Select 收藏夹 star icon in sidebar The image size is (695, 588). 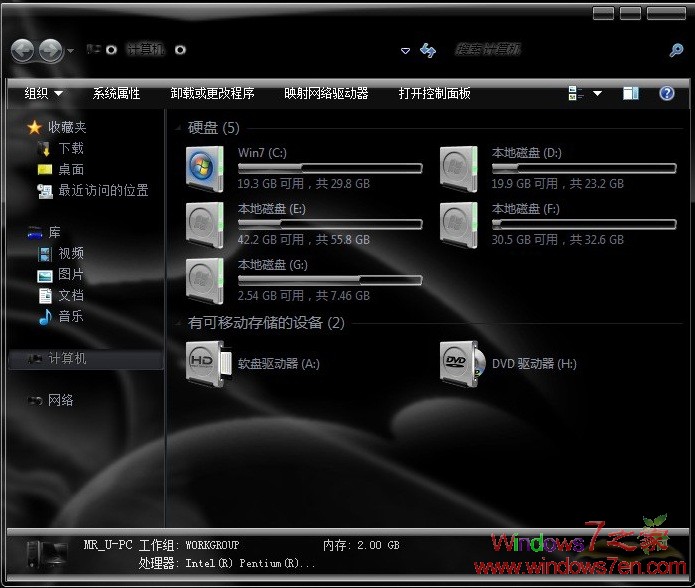34,128
